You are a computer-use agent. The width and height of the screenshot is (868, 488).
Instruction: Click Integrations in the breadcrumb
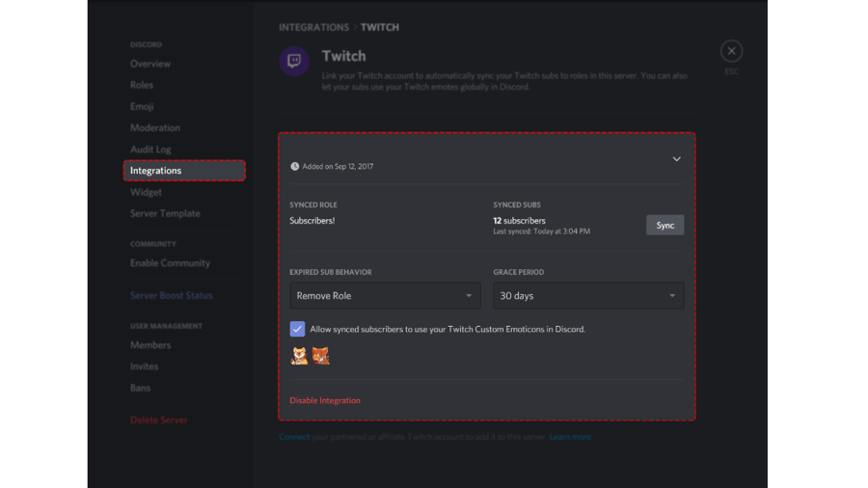pyautogui.click(x=313, y=27)
